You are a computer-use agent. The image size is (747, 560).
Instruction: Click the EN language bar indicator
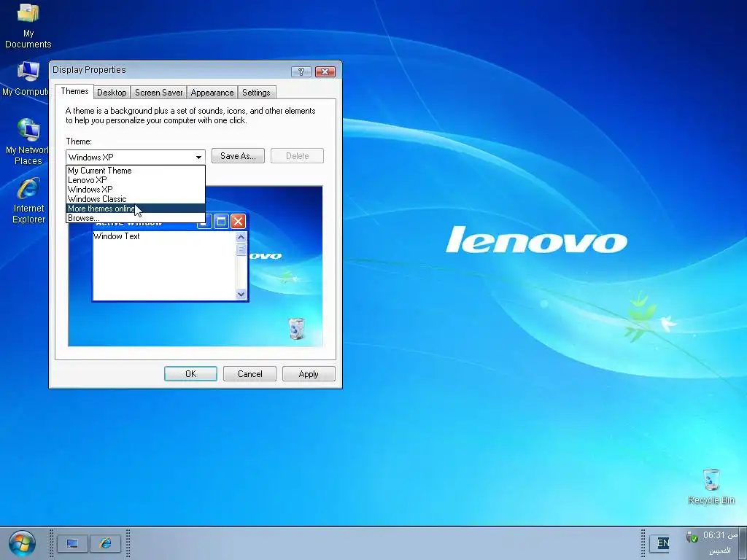click(662, 542)
